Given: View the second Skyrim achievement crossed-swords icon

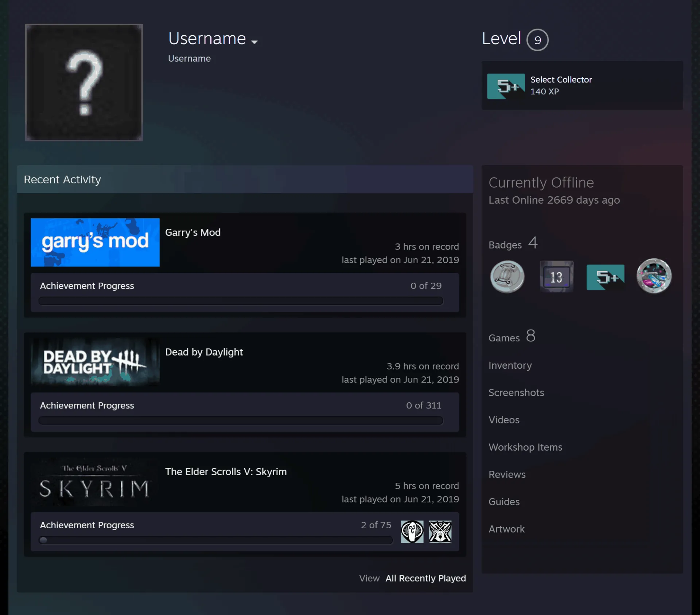Looking at the screenshot, I should click(440, 532).
